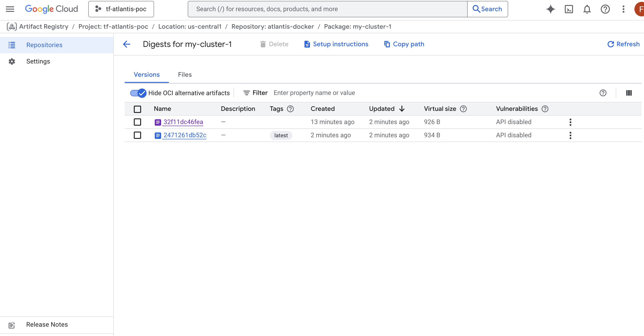
Task: Switch to the Files tab
Action: 185,74
